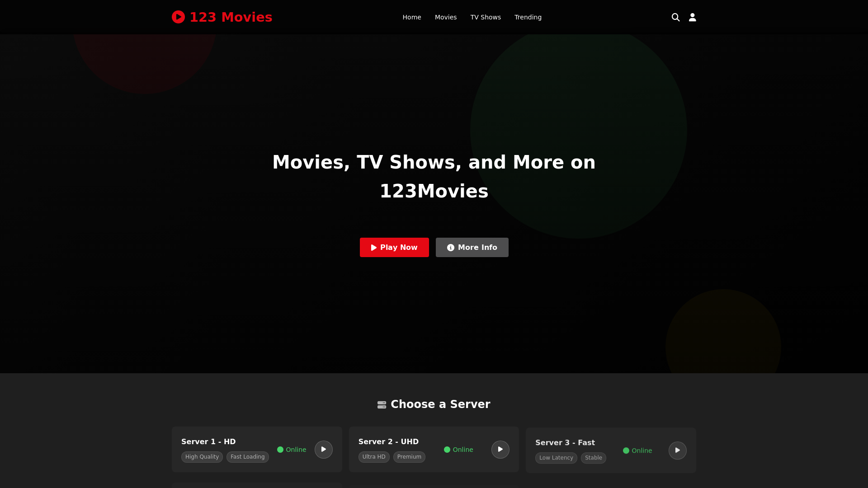The image size is (868, 488).
Task: Click Online status of Server 2
Action: pyautogui.click(x=458, y=450)
